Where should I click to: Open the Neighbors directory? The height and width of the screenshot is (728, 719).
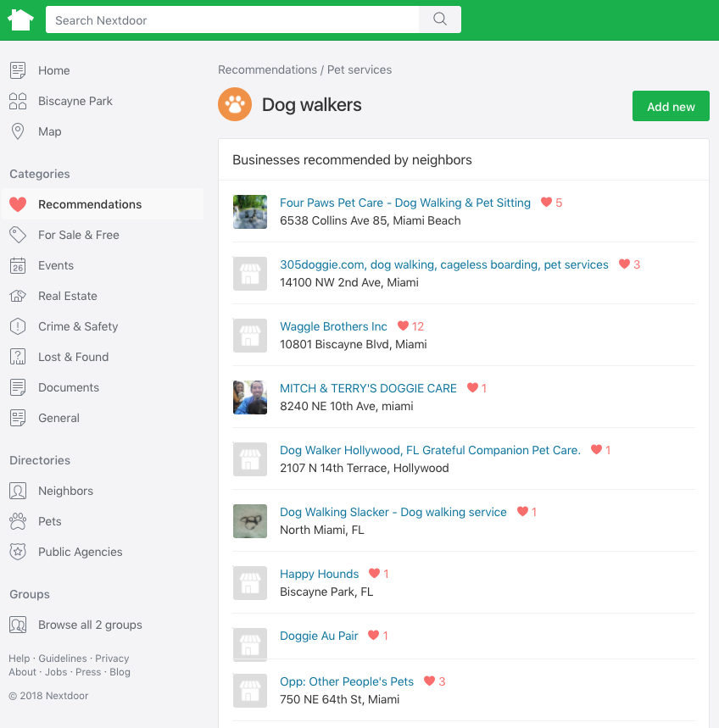click(65, 491)
